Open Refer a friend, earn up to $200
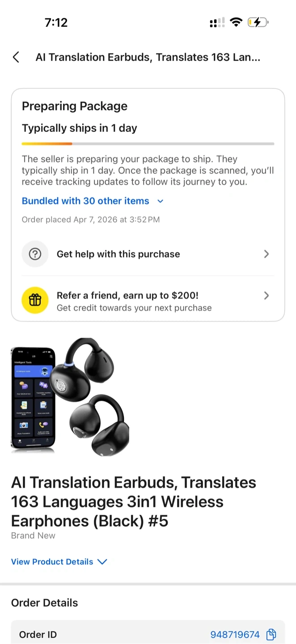The height and width of the screenshot is (644, 296). [x=148, y=300]
